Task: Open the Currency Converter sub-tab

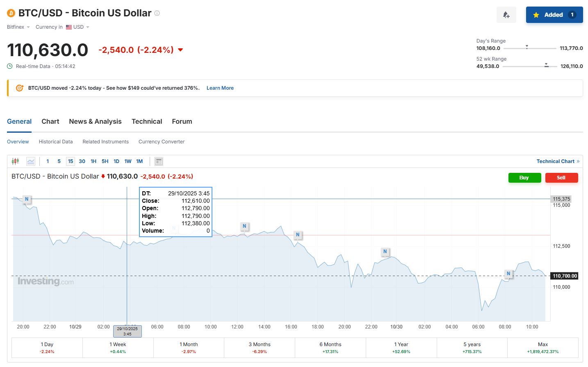Action: tap(162, 142)
